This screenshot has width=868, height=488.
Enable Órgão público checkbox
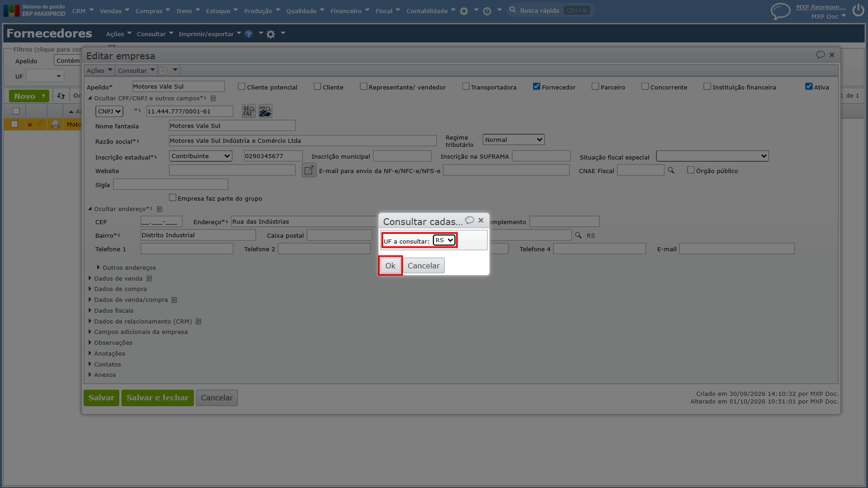691,170
